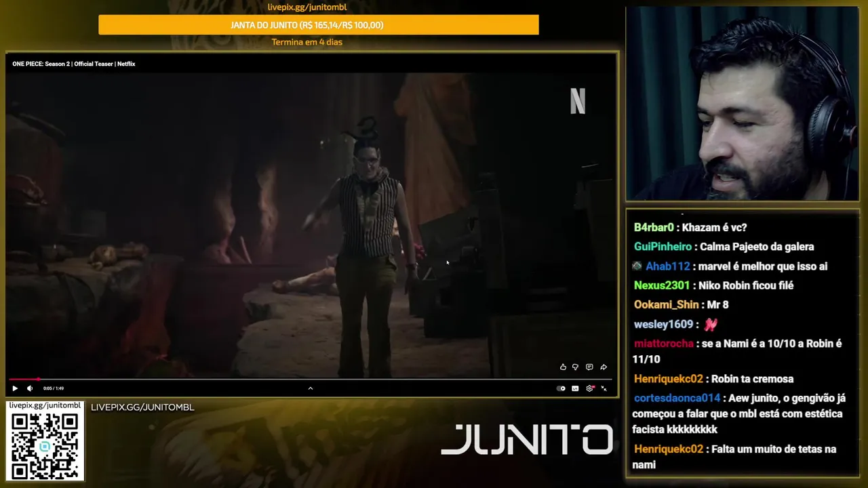Click miattorocha username in chat

pyautogui.click(x=664, y=344)
